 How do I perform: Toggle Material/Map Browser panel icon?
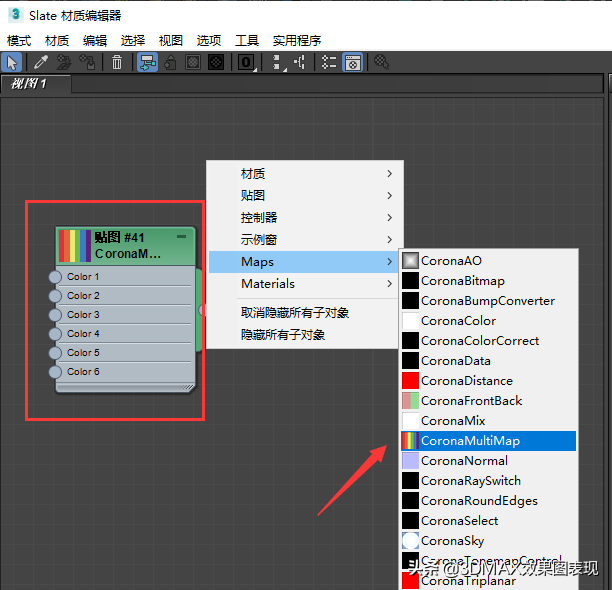pyautogui.click(x=329, y=62)
